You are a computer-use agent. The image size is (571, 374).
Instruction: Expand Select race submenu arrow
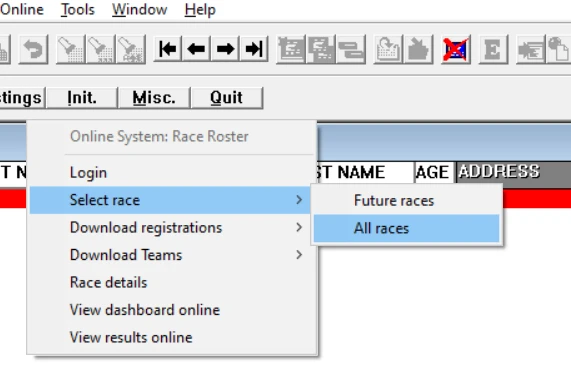pyautogui.click(x=299, y=200)
